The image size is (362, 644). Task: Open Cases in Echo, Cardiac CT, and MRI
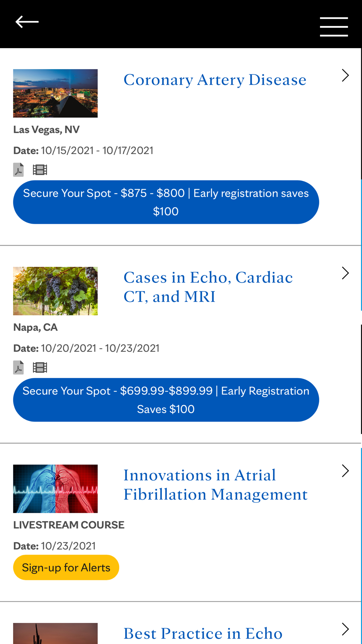pyautogui.click(x=208, y=287)
